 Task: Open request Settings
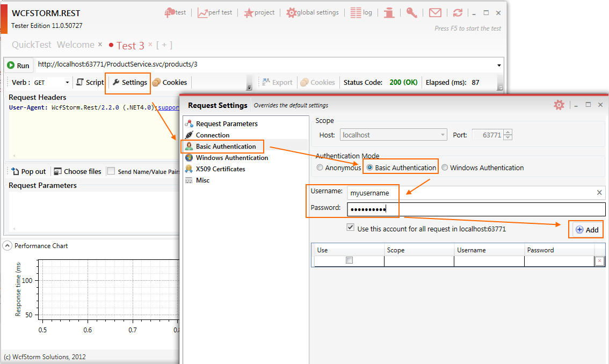coord(130,82)
